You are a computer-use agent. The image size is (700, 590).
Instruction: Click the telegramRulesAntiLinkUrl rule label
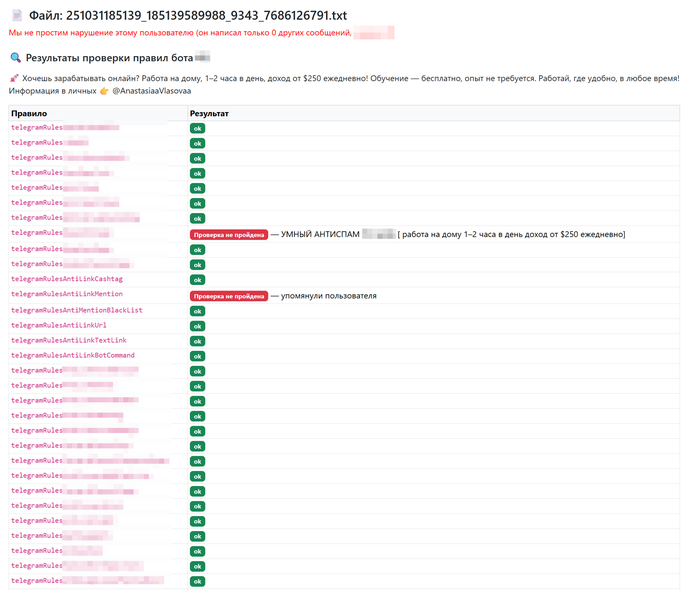[59, 325]
